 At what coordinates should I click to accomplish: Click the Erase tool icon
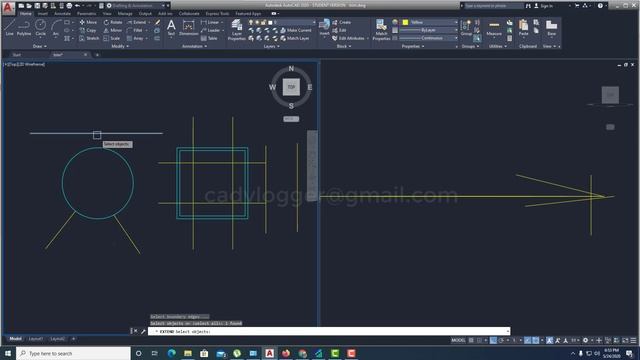tap(157, 22)
